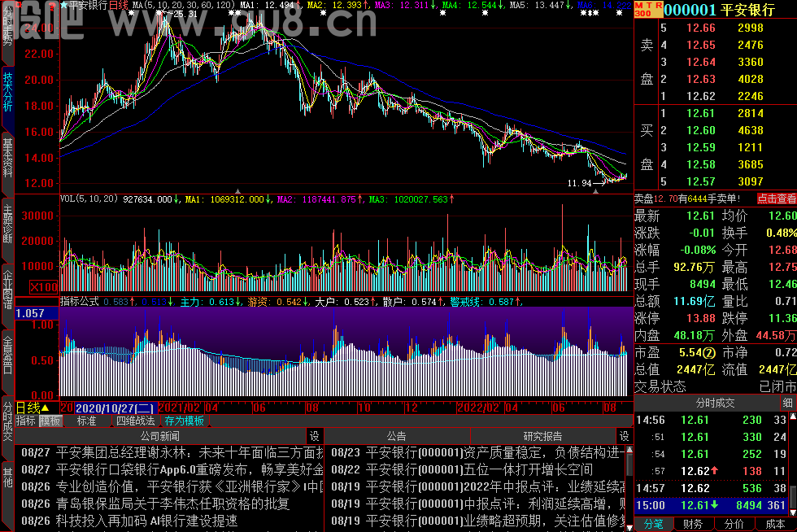Click 存为模板 to save template
This screenshot has height=532, width=797.
[x=184, y=421]
